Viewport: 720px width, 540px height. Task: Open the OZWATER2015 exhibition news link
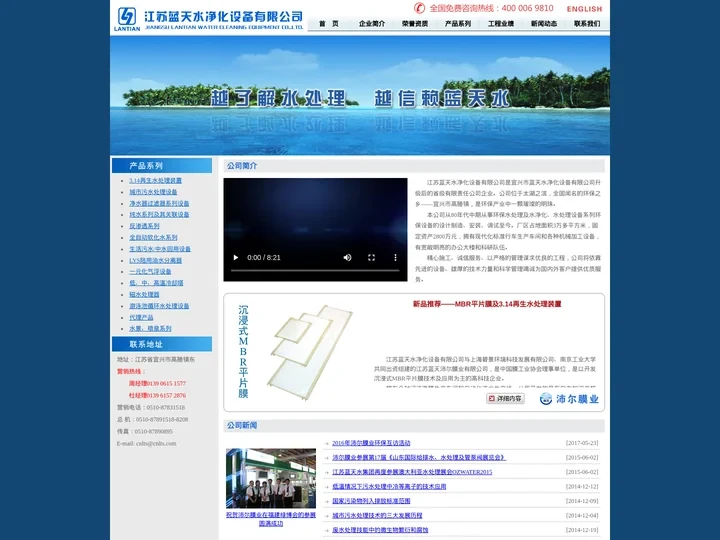click(412, 472)
